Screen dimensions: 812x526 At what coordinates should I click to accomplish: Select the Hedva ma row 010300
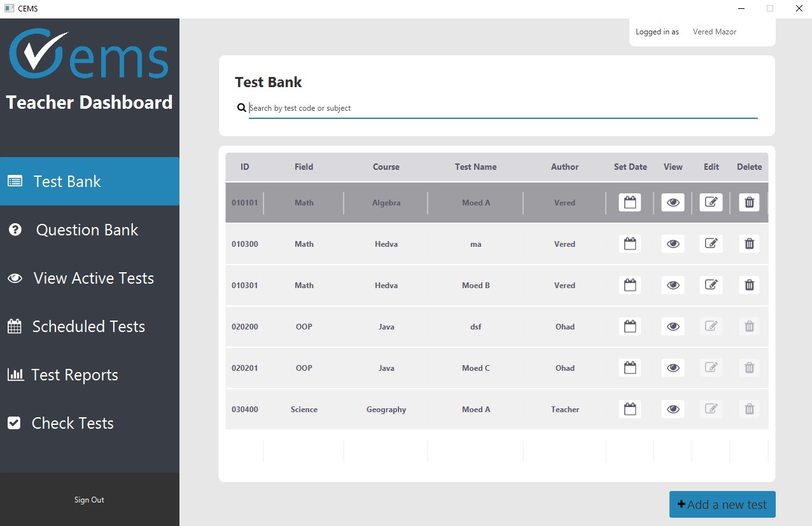coord(496,244)
